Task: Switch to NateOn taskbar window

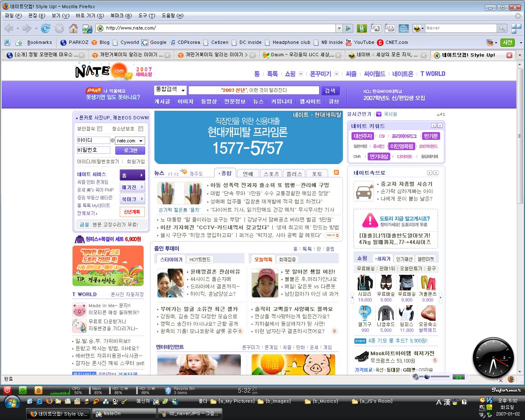Action: [x=125, y=413]
